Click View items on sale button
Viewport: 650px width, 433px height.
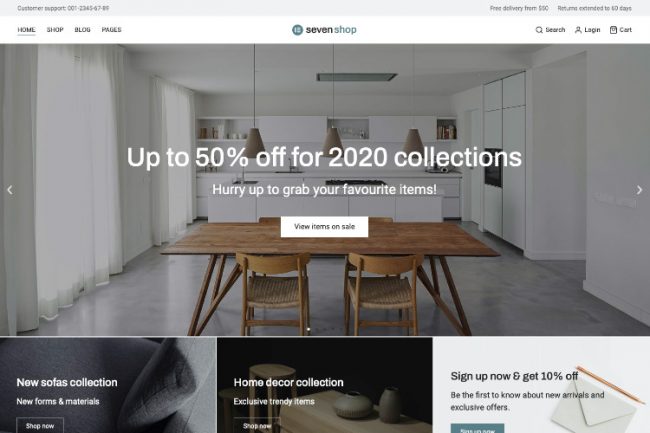coord(324,227)
